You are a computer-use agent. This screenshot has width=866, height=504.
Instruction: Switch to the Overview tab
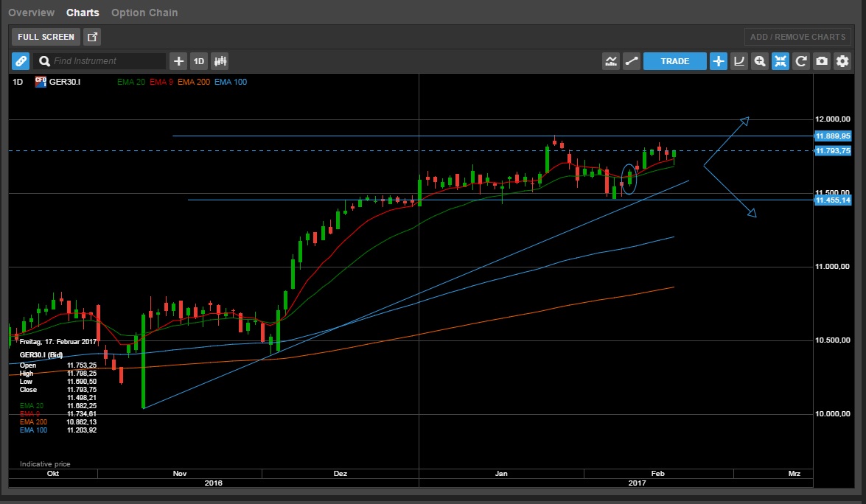coord(31,12)
